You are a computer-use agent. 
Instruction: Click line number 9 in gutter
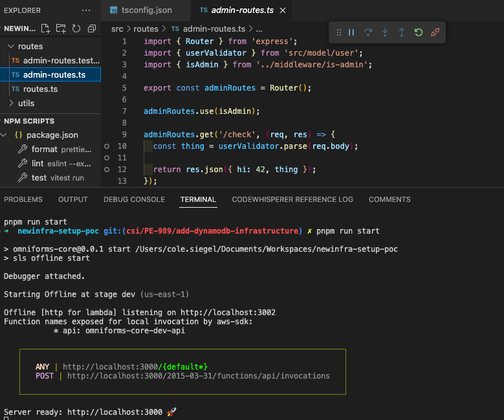(x=124, y=135)
